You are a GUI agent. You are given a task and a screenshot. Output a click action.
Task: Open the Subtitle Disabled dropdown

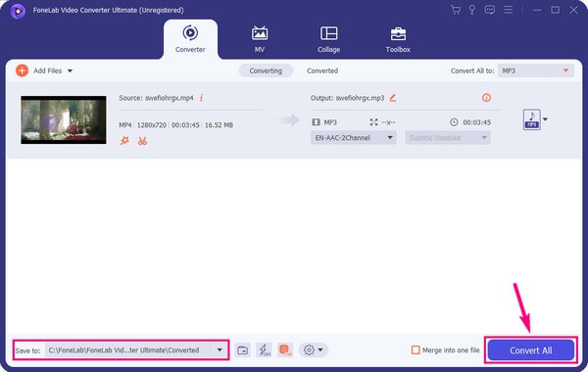[x=448, y=138]
